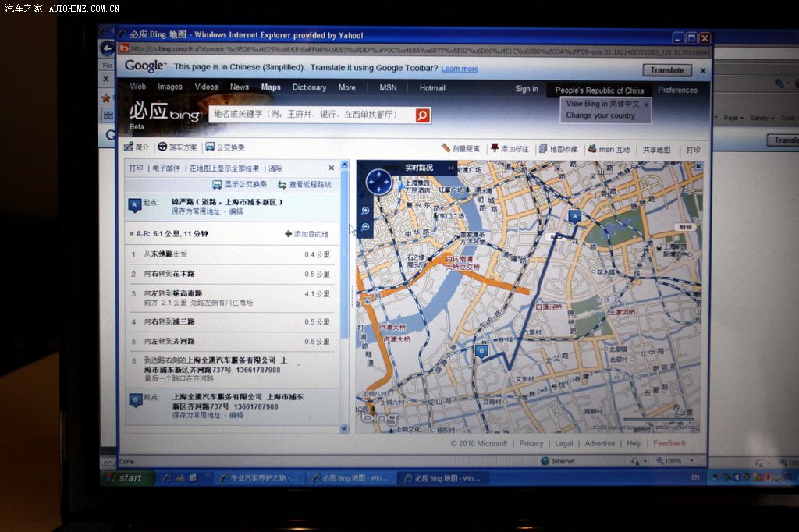
Task: Click the Windows start button
Action: click(x=126, y=478)
